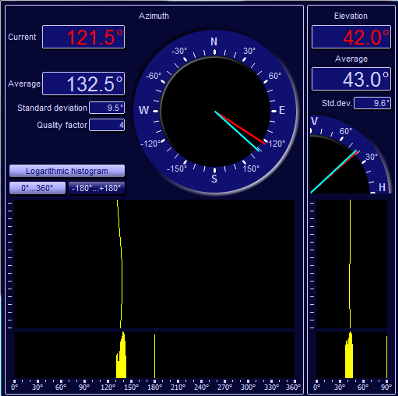
Task: Click the Current azimuth 121.5° readout
Action: 84,37
